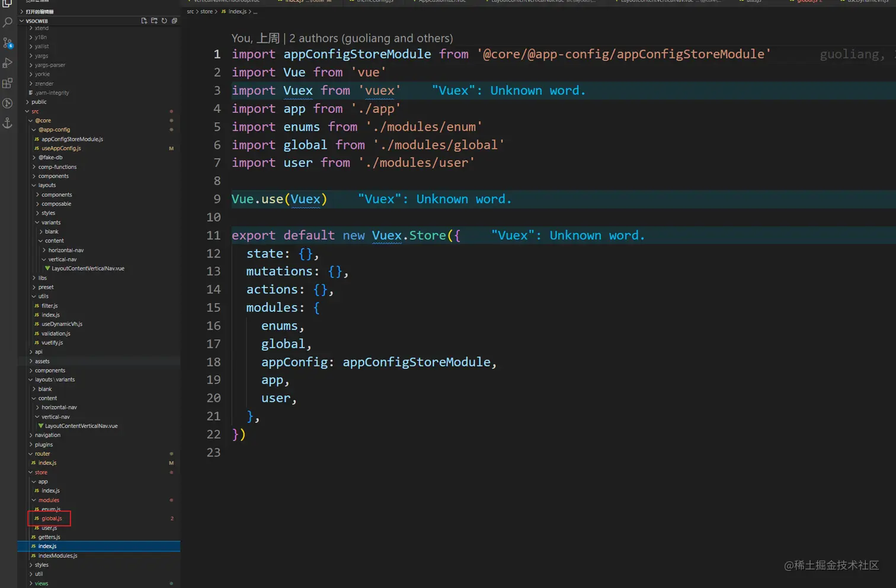Open the Extensions view in activity bar
Screen dimensions: 896x588
tap(8, 83)
